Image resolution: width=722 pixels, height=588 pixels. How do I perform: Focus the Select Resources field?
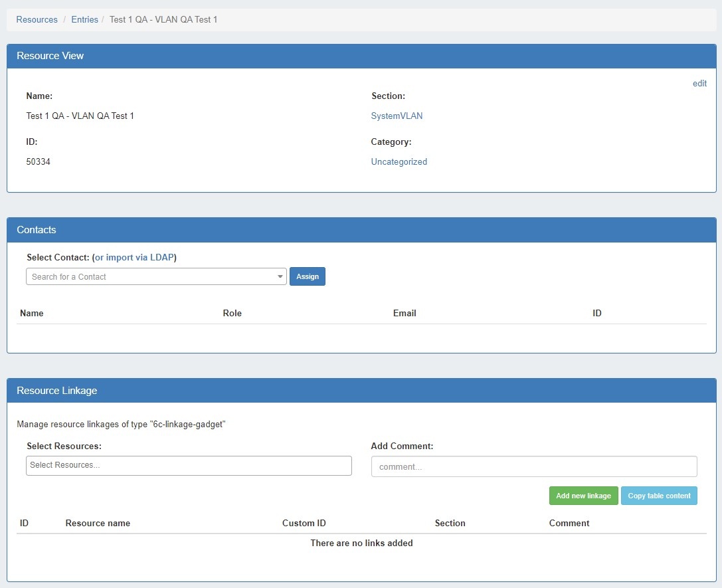click(189, 466)
